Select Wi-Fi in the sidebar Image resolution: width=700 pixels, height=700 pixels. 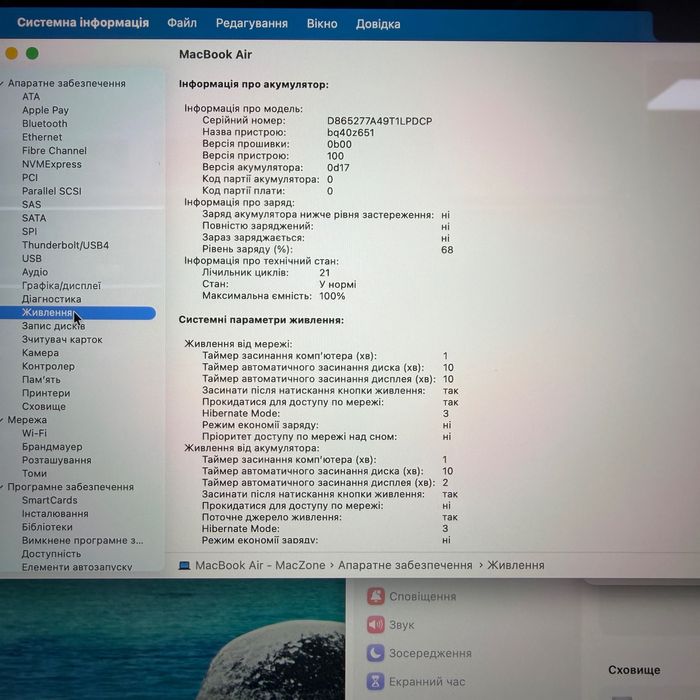(x=34, y=433)
